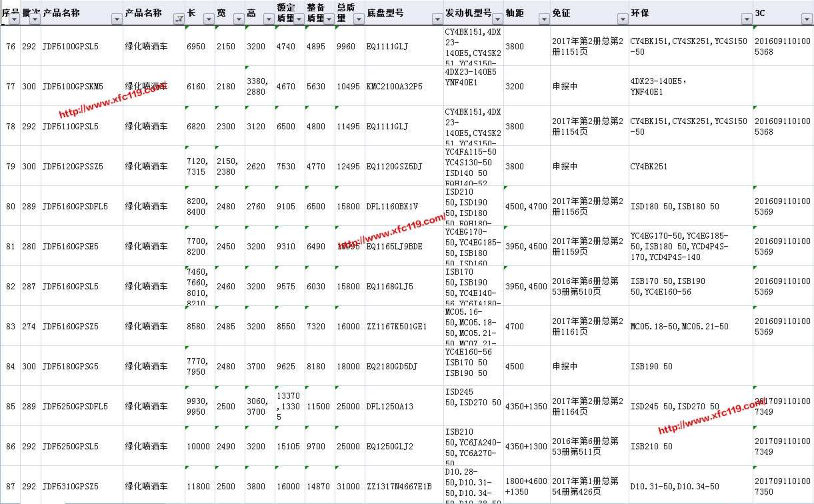Open the 3C column filter dropdown
Screen dimensions: 814x504
click(x=807, y=20)
